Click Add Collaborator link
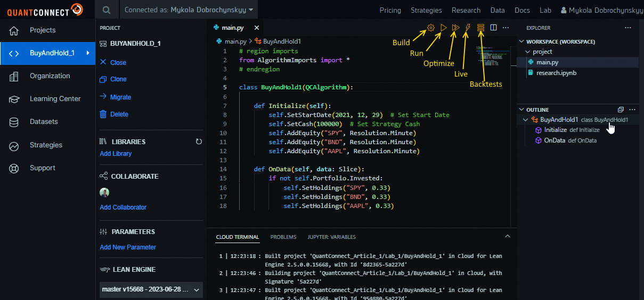The image size is (644, 300). [x=123, y=207]
